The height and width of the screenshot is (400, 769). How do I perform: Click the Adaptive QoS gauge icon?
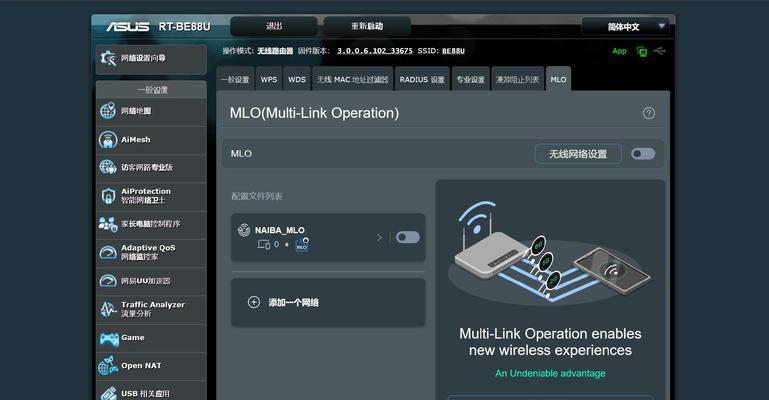click(108, 252)
